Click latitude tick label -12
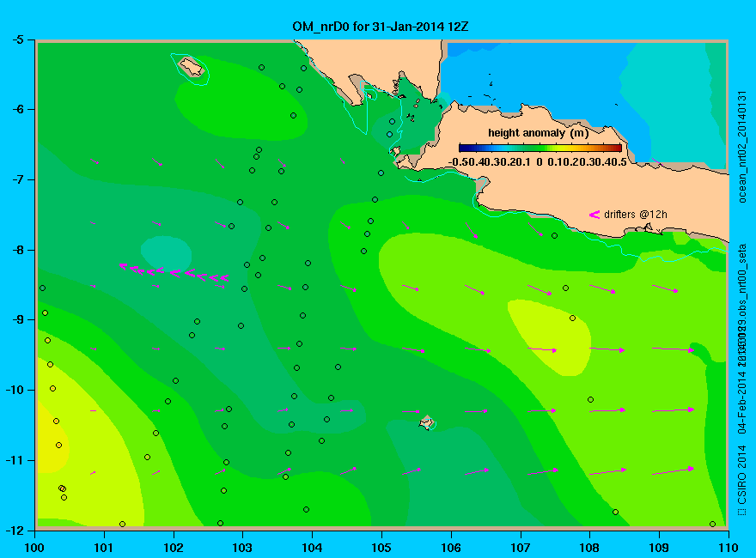Viewport: 756px width, 558px height. point(14,530)
